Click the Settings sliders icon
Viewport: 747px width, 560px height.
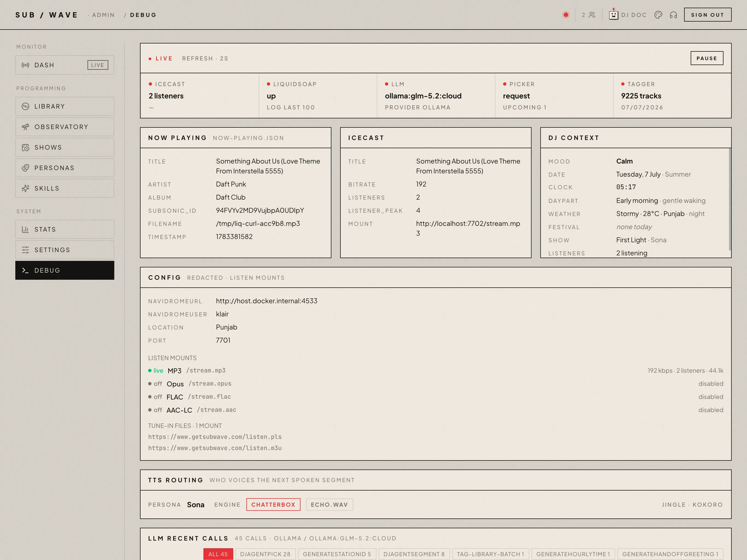(25, 250)
